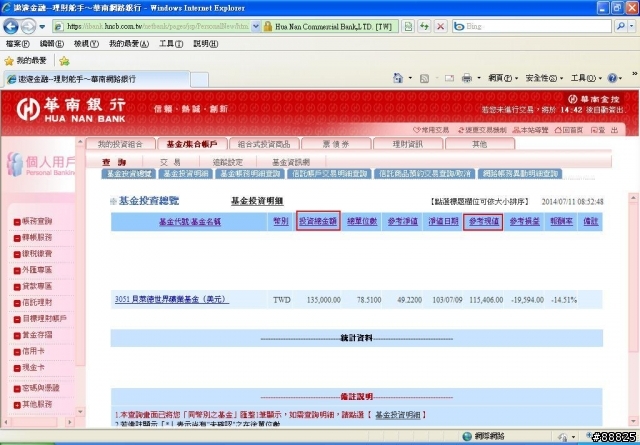Open the 3051 貝萊德世界礦業基金 fund link

point(171,299)
